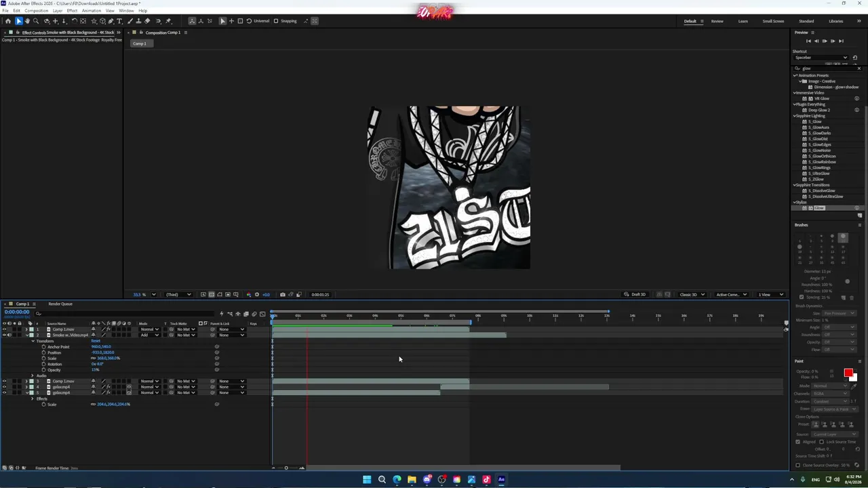Clear the glow effects search field

[x=859, y=68]
